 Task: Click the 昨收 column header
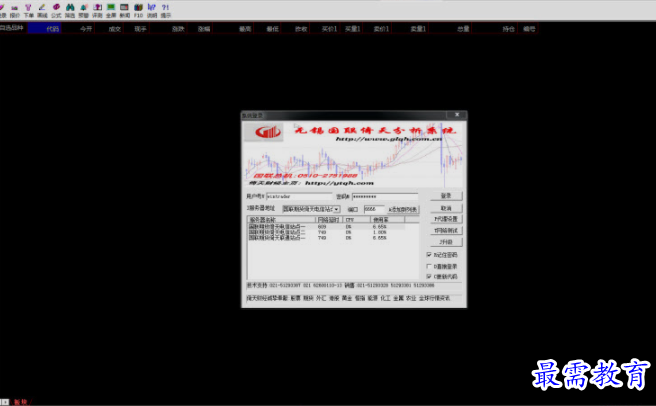pos(296,28)
